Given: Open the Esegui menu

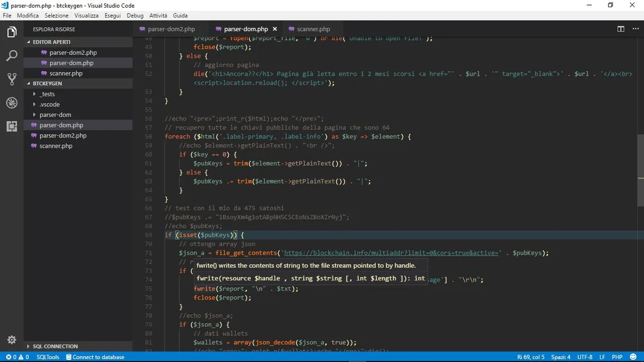Looking at the screenshot, I should click(113, 16).
